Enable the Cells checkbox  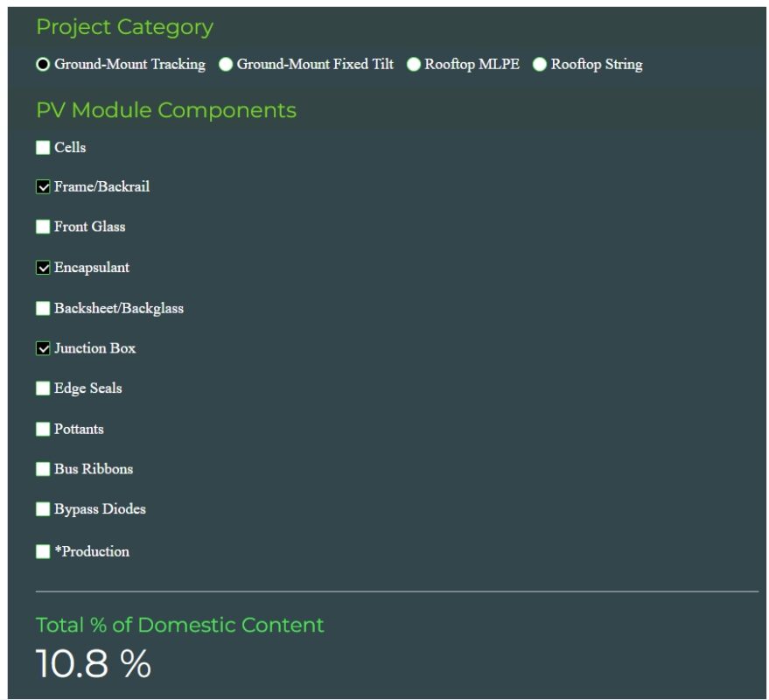coord(43,147)
